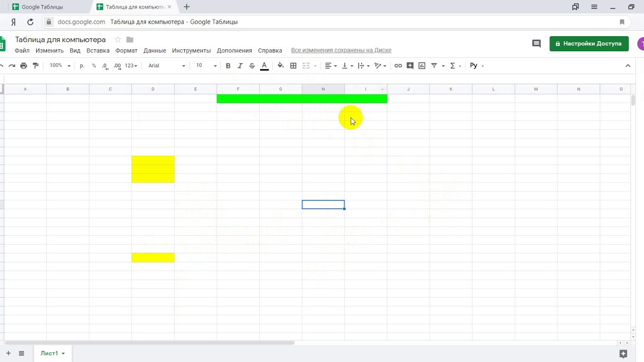This screenshot has width=644, height=362.
Task: Toggle bold formatting
Action: tap(228, 66)
